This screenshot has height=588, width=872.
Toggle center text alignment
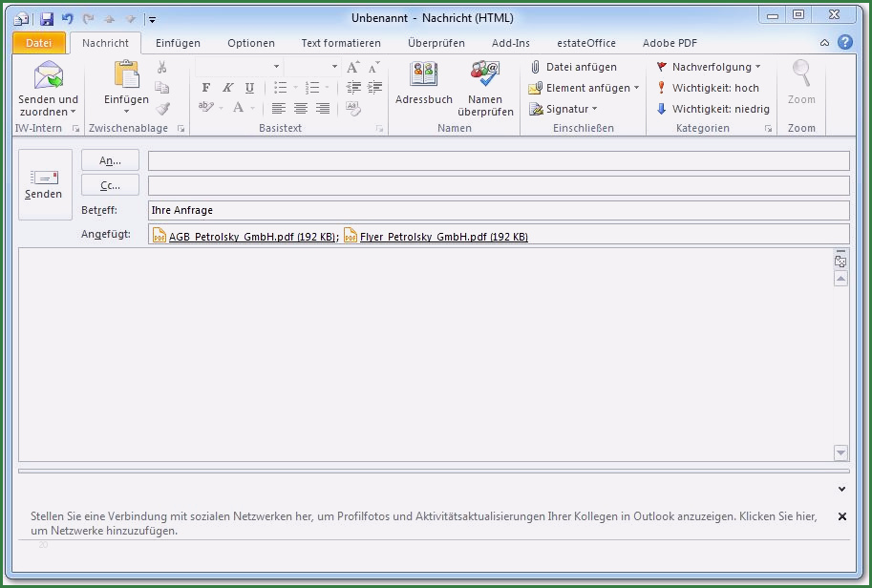click(x=301, y=109)
